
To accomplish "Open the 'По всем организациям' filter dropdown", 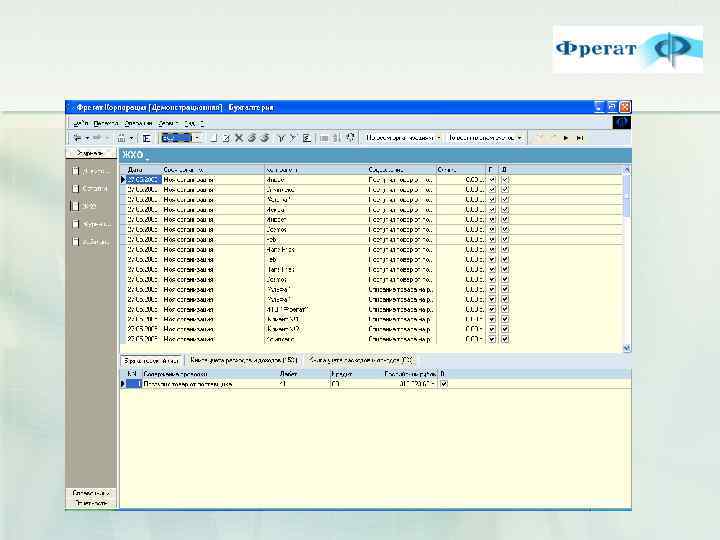I will click(439, 138).
